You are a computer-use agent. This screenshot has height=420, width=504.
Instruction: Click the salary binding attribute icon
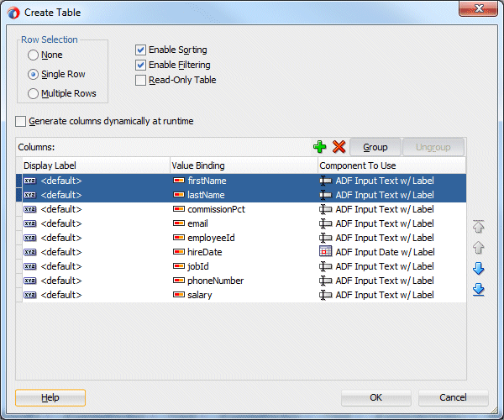pyautogui.click(x=179, y=295)
